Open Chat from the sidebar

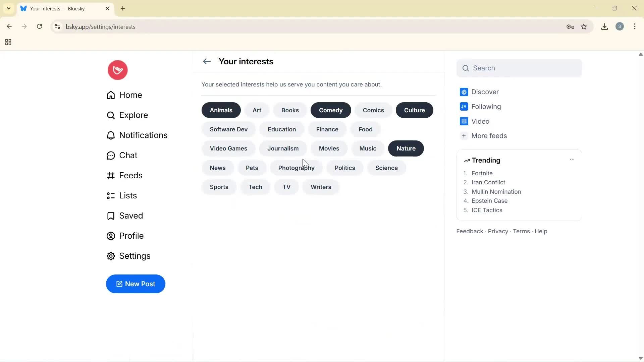click(x=128, y=155)
